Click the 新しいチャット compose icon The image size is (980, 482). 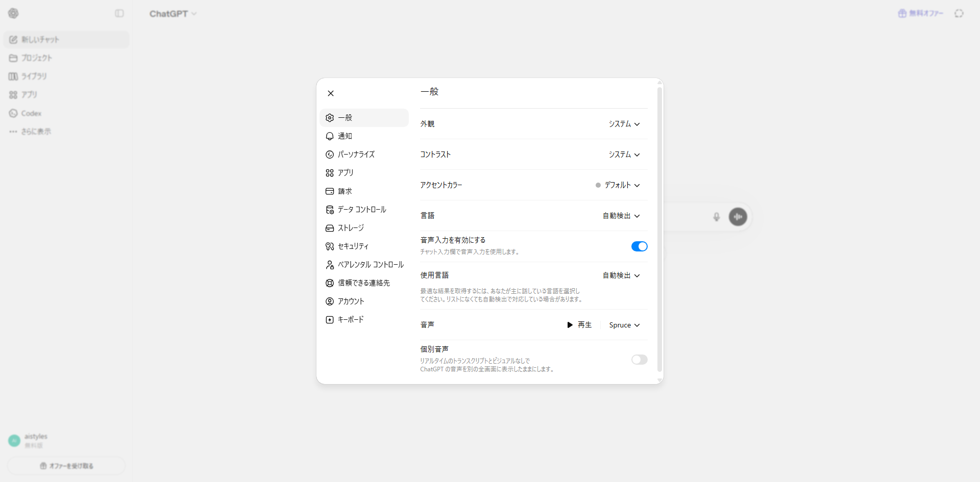pos(13,40)
